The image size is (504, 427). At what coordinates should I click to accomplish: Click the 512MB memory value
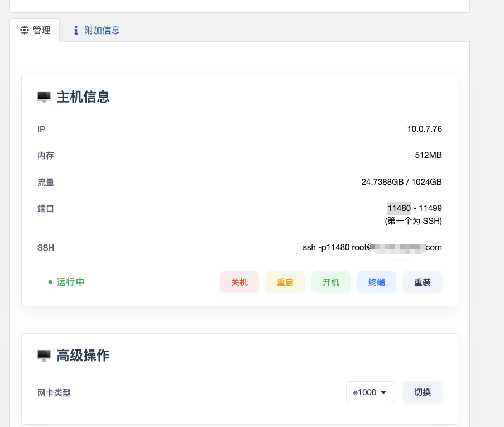428,155
